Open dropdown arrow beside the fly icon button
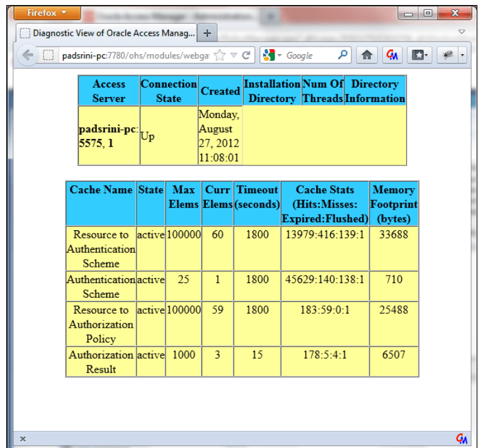478x448 pixels. tap(462, 55)
